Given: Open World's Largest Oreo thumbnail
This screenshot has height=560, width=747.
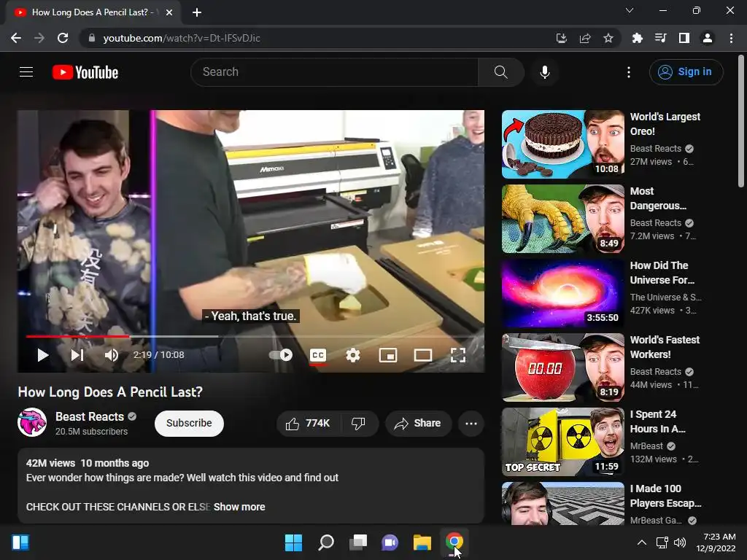Looking at the screenshot, I should pyautogui.click(x=562, y=144).
